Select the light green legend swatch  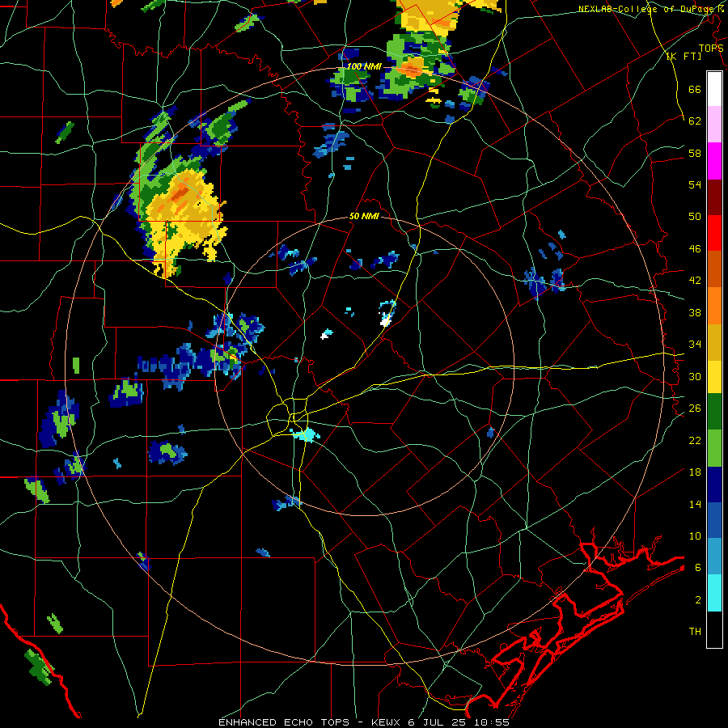714,448
